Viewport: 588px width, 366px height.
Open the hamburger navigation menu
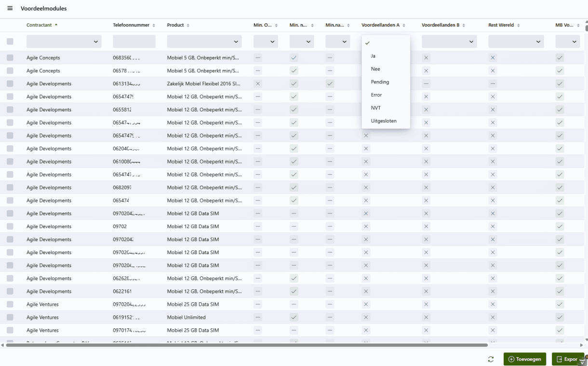click(10, 9)
